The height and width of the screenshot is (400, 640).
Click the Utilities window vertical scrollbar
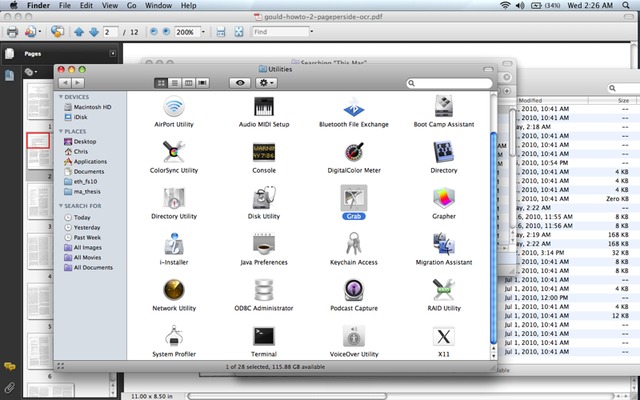(493, 238)
